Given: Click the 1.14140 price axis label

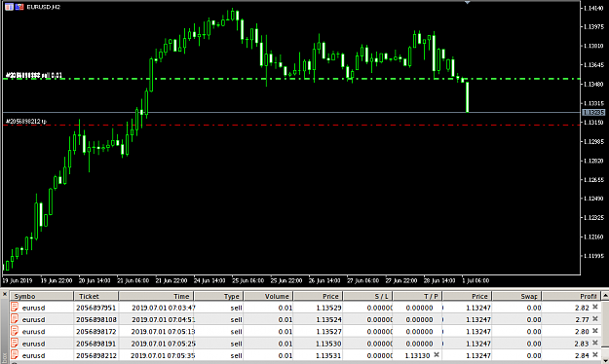Looking at the screenshot, I should pyautogui.click(x=593, y=8).
